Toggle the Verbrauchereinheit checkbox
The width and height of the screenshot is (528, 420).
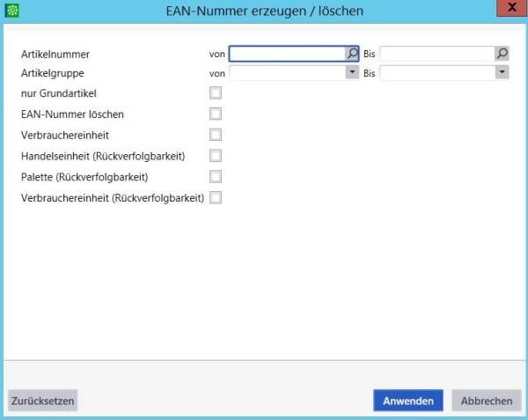(216, 135)
